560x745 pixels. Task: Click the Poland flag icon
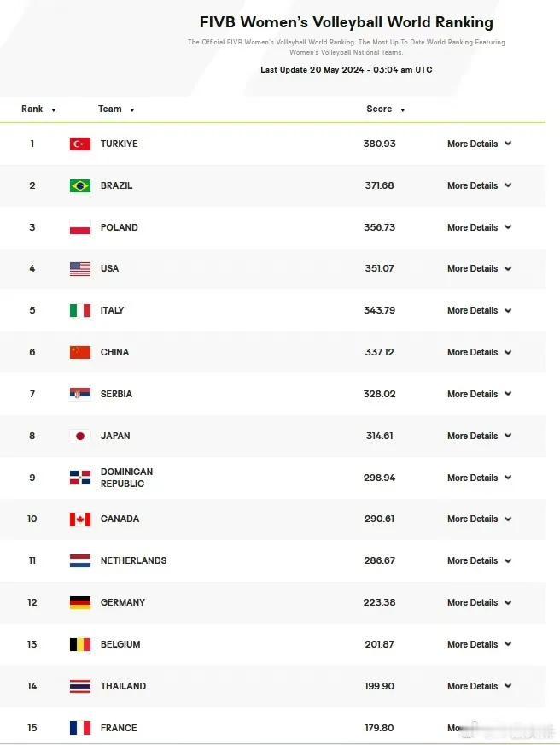pos(79,227)
